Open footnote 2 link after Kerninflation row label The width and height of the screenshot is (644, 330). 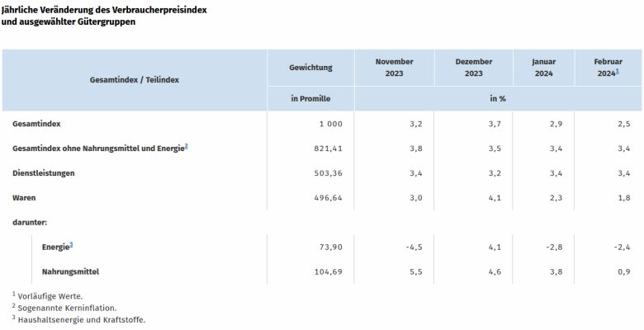pos(187,146)
